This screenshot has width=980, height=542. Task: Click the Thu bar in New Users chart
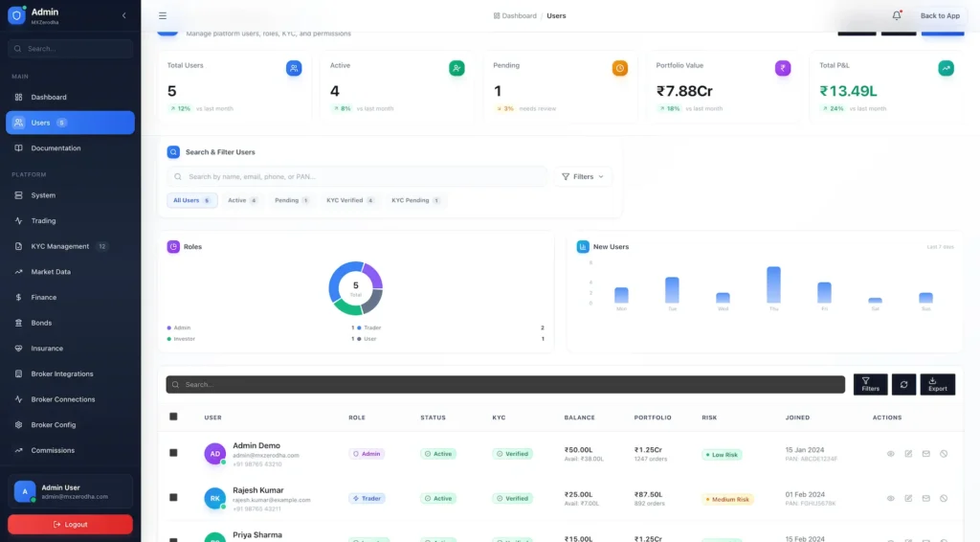(773, 285)
